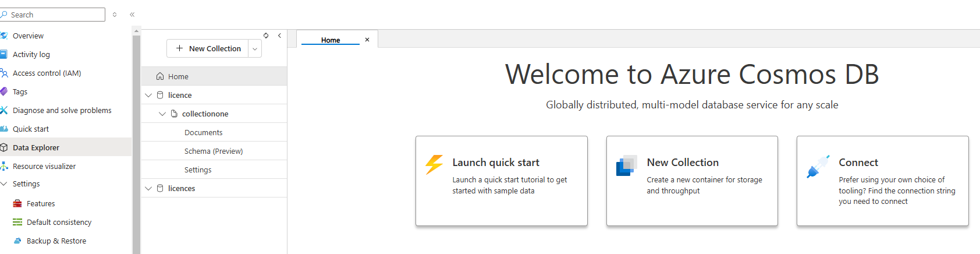Click the blue New Collection card icon
The height and width of the screenshot is (254, 980).
(x=627, y=165)
